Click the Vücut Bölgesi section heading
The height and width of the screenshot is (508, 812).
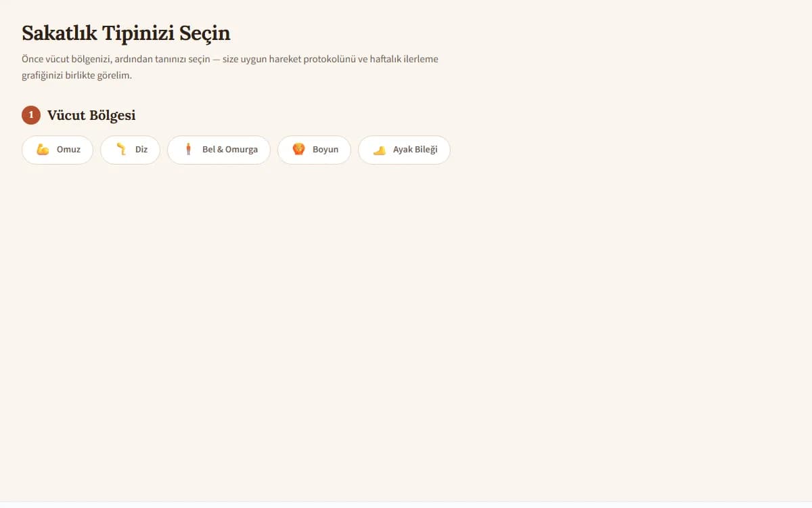pos(91,115)
